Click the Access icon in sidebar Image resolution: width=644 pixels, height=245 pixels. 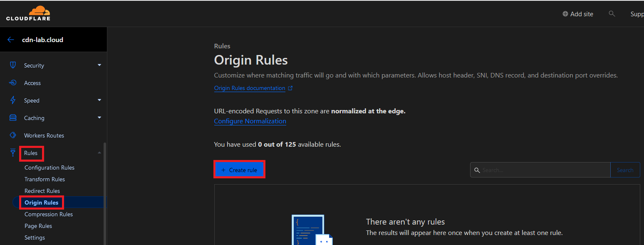pos(13,83)
